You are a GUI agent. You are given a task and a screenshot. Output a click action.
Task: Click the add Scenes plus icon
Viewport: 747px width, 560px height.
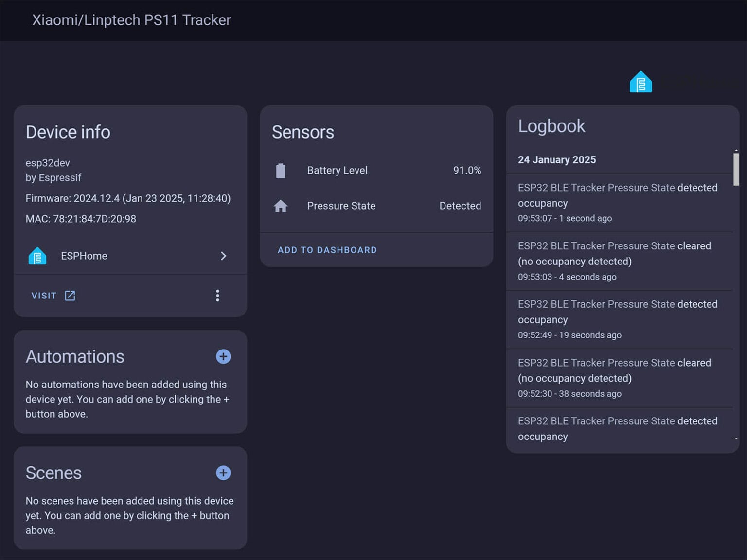223,472
